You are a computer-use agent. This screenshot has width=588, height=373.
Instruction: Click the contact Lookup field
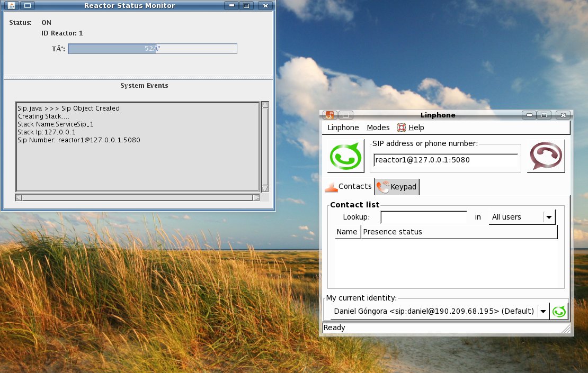(x=424, y=217)
